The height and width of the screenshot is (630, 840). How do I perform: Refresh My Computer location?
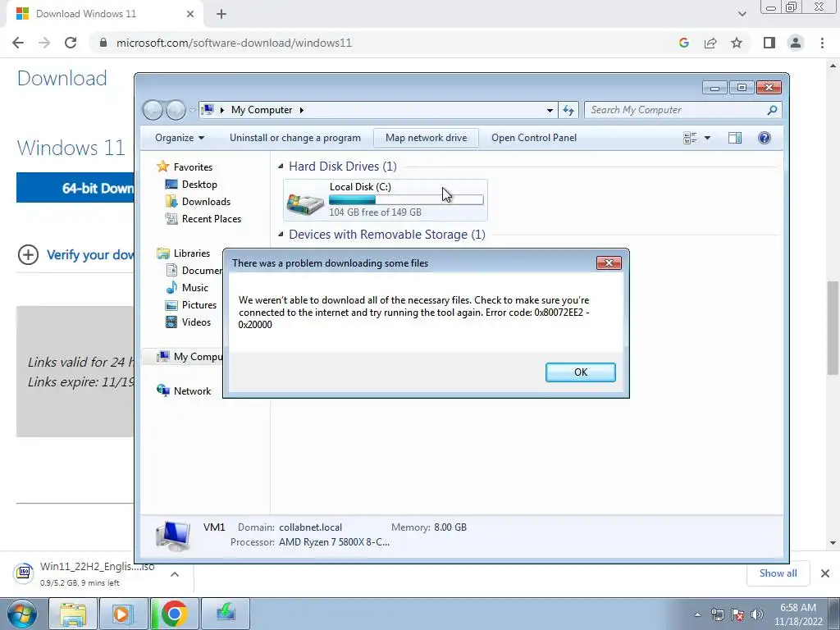point(568,111)
